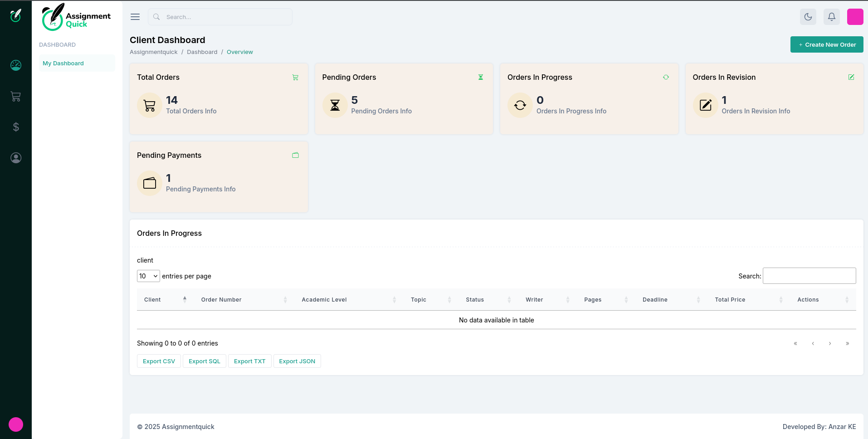Click the Export CSV button
Image resolution: width=868 pixels, height=439 pixels.
point(159,361)
